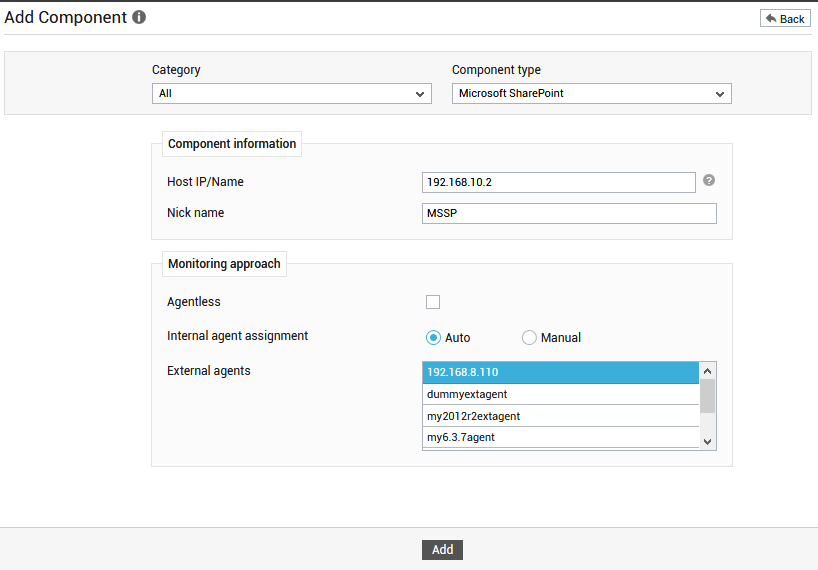Open the Category dropdown
Viewport: 818px width, 570px height.
click(292, 93)
